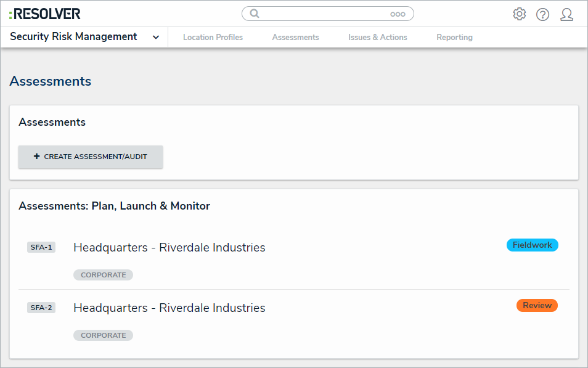
Task: Open the Reporting tab
Action: (454, 37)
